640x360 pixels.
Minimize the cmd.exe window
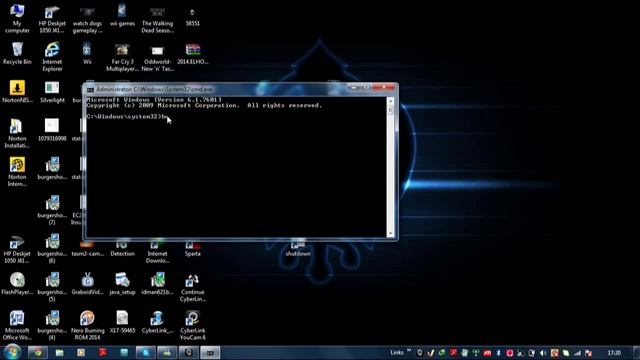click(x=353, y=87)
